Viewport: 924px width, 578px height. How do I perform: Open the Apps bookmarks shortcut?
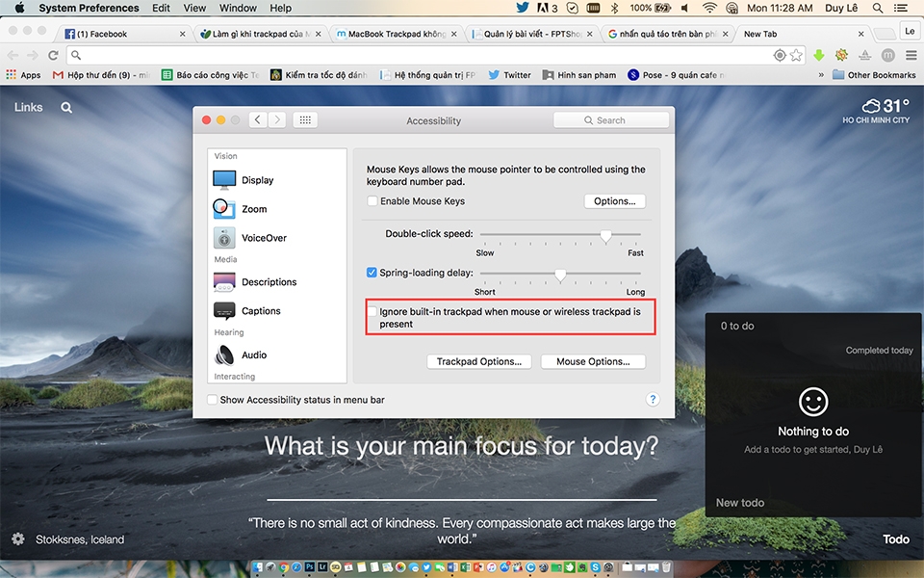[23, 75]
